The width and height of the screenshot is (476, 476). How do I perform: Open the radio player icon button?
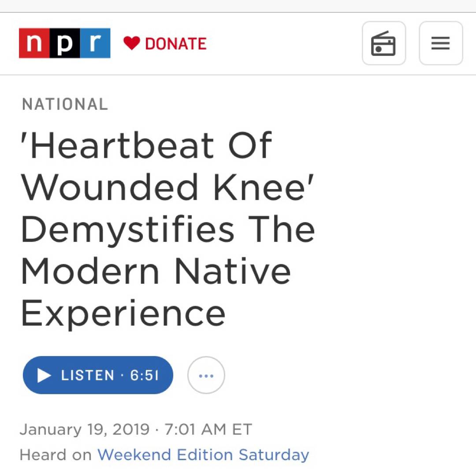[383, 43]
